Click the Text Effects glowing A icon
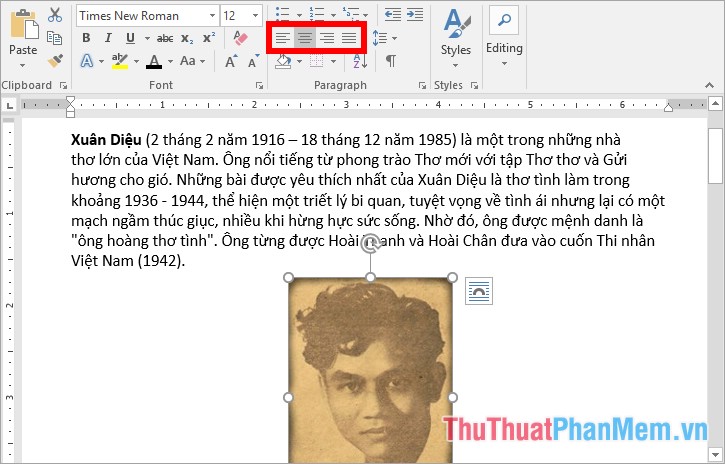Screen dimensions: 725x464 87,61
